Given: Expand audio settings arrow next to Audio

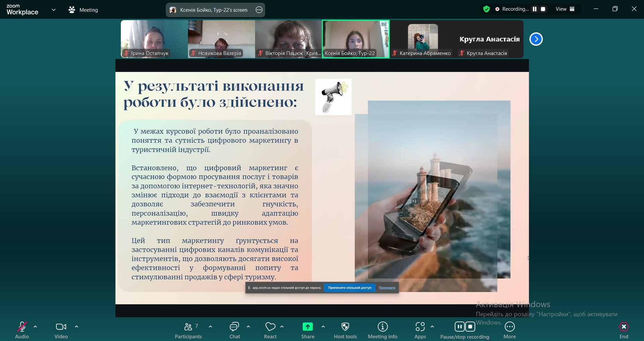Looking at the screenshot, I should (x=35, y=327).
